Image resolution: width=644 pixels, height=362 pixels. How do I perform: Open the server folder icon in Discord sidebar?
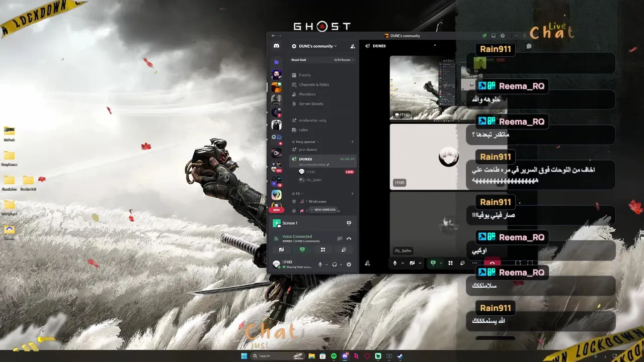(x=276, y=62)
